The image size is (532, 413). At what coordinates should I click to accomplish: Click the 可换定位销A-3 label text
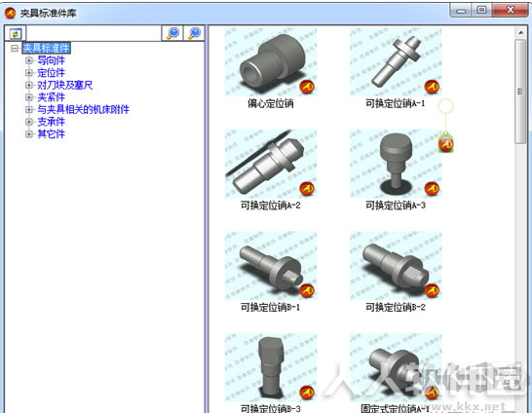[x=396, y=206]
